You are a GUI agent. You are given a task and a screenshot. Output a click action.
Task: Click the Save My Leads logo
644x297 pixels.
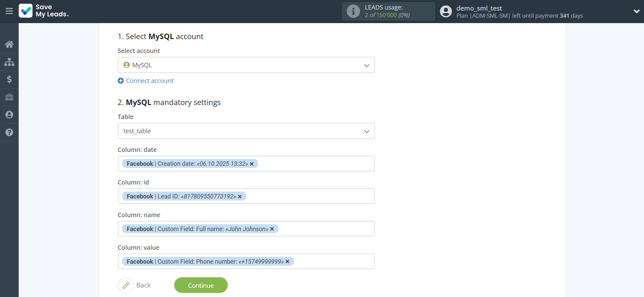tap(44, 11)
